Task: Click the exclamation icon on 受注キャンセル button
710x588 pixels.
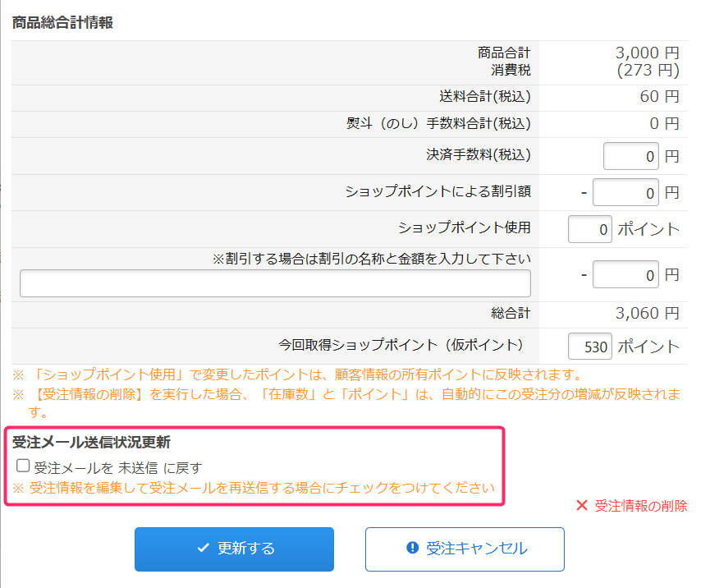Action: (413, 549)
